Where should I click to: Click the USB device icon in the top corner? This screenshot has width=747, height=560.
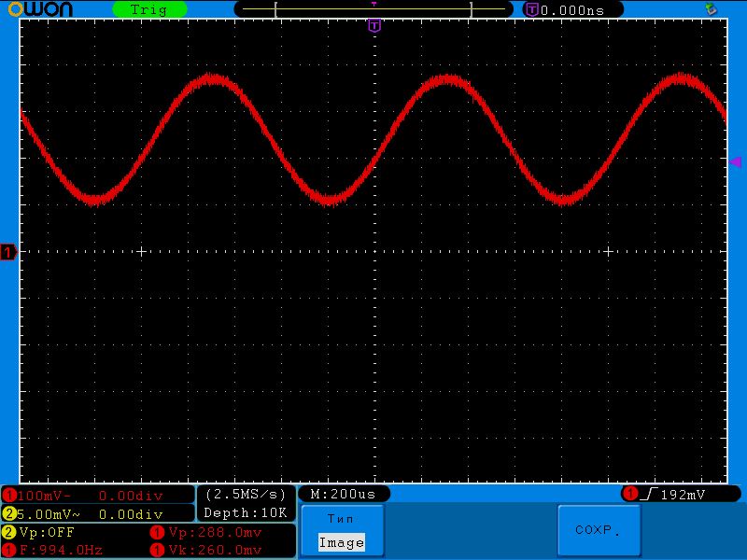coord(711,9)
